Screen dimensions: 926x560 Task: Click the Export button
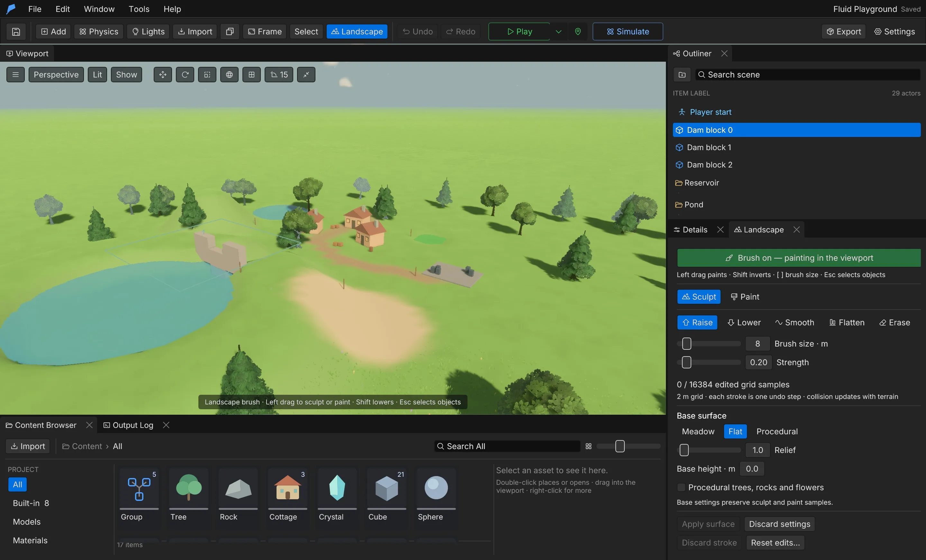[843, 32]
